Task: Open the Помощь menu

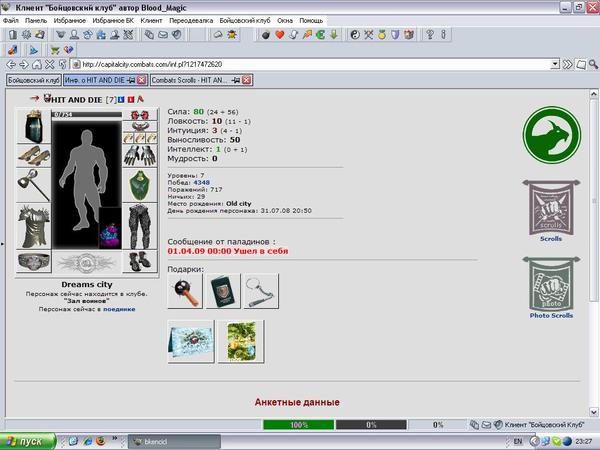Action: click(311, 21)
